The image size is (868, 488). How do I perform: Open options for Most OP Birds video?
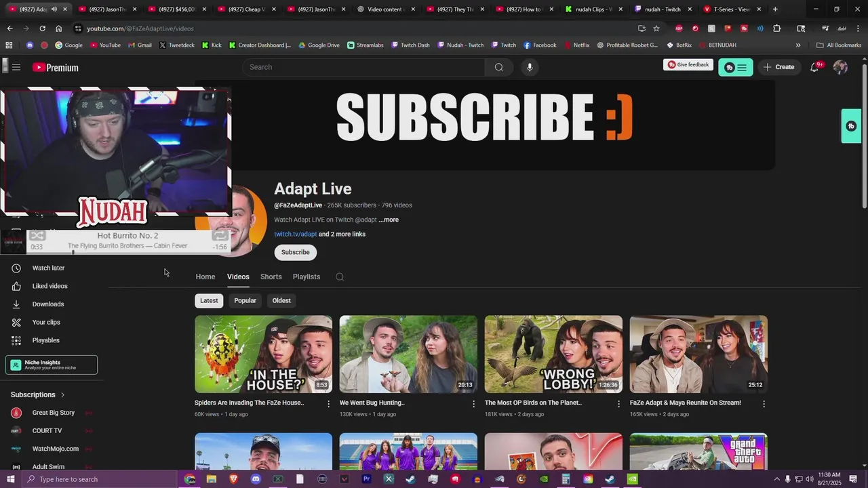click(x=618, y=403)
